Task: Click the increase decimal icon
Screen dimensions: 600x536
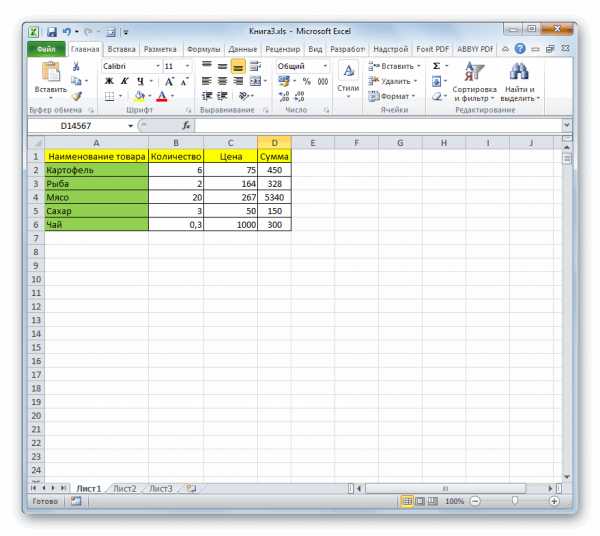Action: coord(284,96)
